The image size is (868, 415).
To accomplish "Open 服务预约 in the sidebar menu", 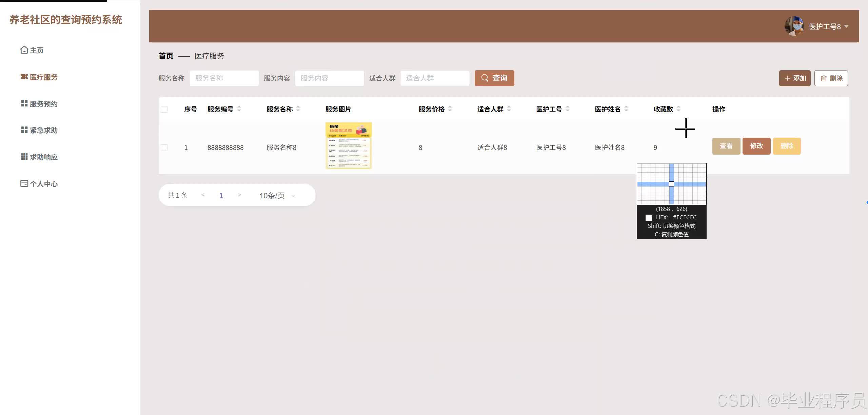I will (43, 104).
